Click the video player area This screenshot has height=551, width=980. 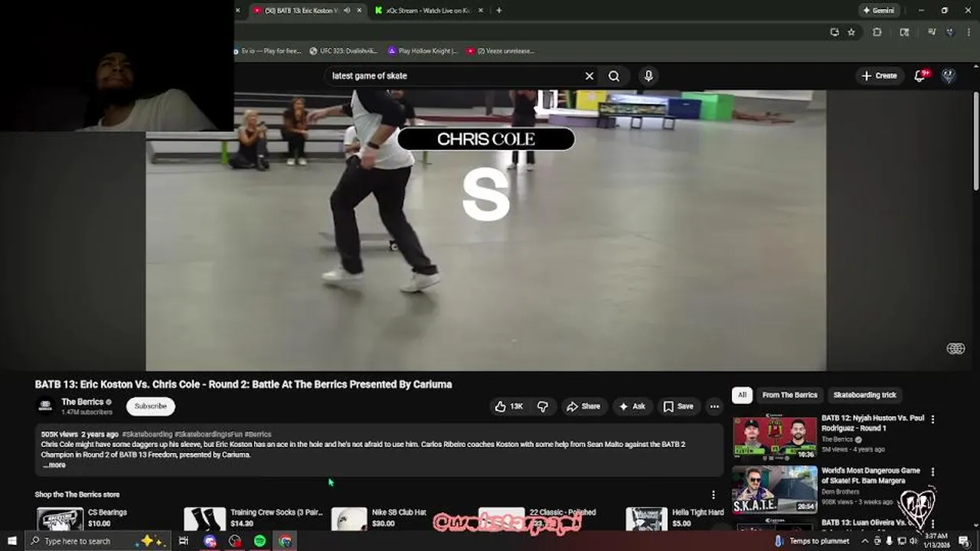(486, 230)
